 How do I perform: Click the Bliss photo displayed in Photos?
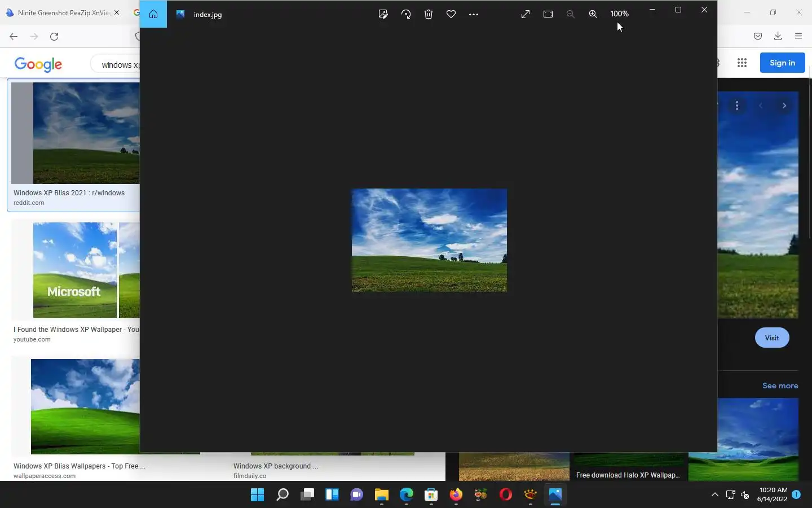pyautogui.click(x=429, y=240)
